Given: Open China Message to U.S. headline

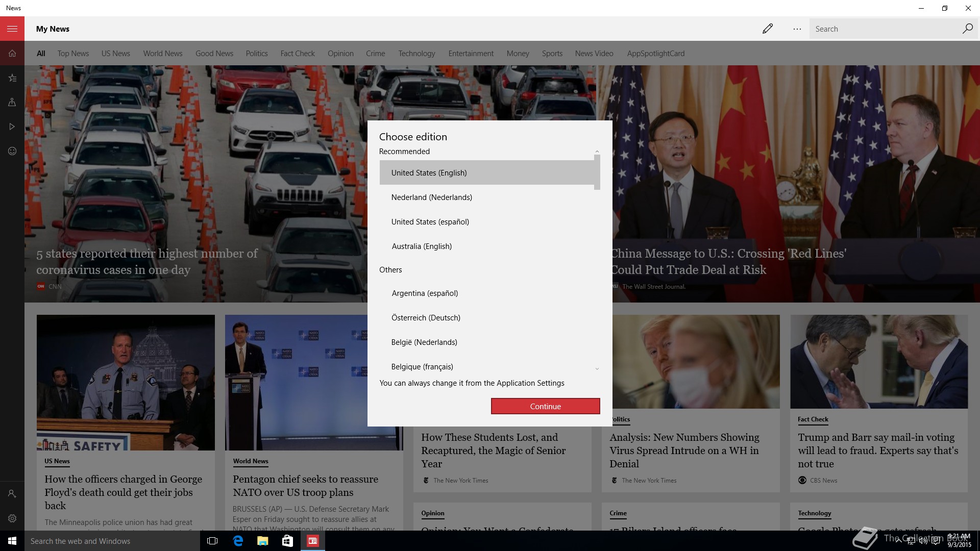Looking at the screenshot, I should tap(729, 262).
